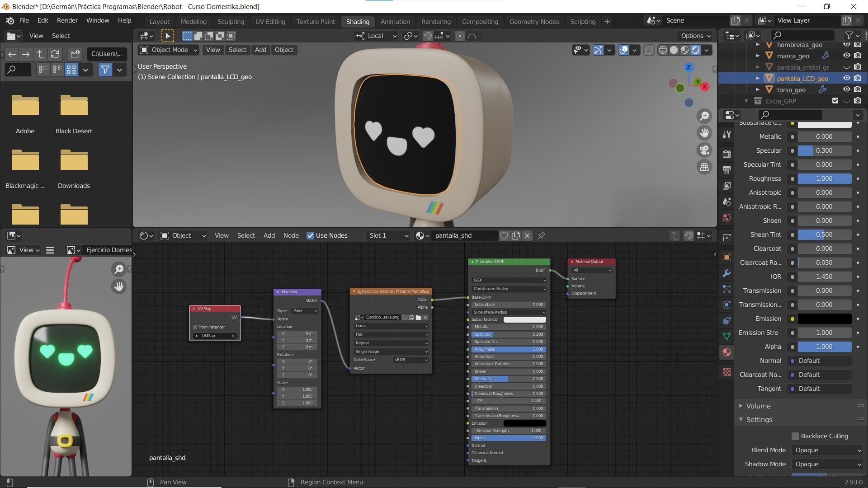Switch to the Layout workspace tab
The width and height of the screenshot is (868, 488).
[159, 21]
